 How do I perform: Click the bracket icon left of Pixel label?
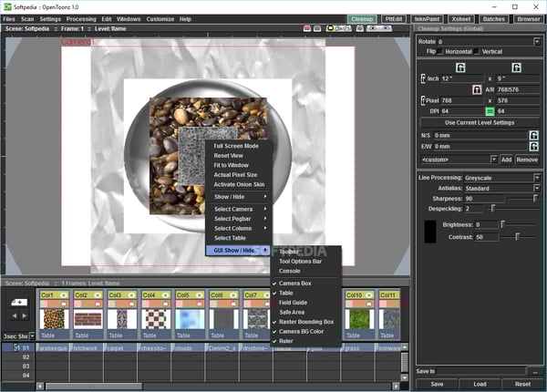tap(423, 100)
